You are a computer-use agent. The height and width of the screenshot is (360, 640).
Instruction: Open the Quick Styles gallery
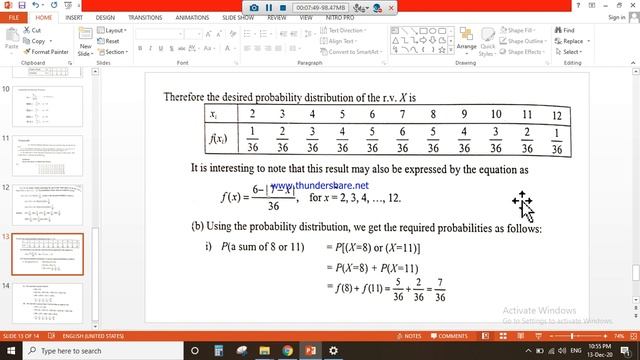[487, 42]
